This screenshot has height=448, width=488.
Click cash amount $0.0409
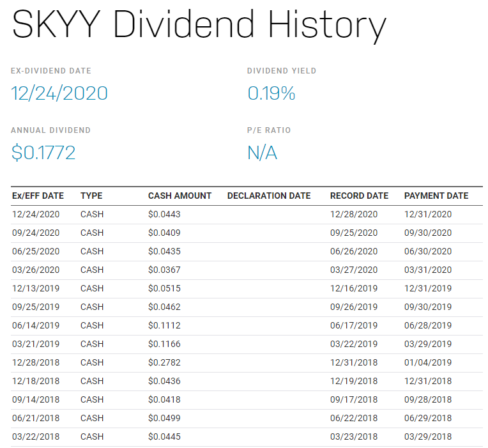click(164, 233)
